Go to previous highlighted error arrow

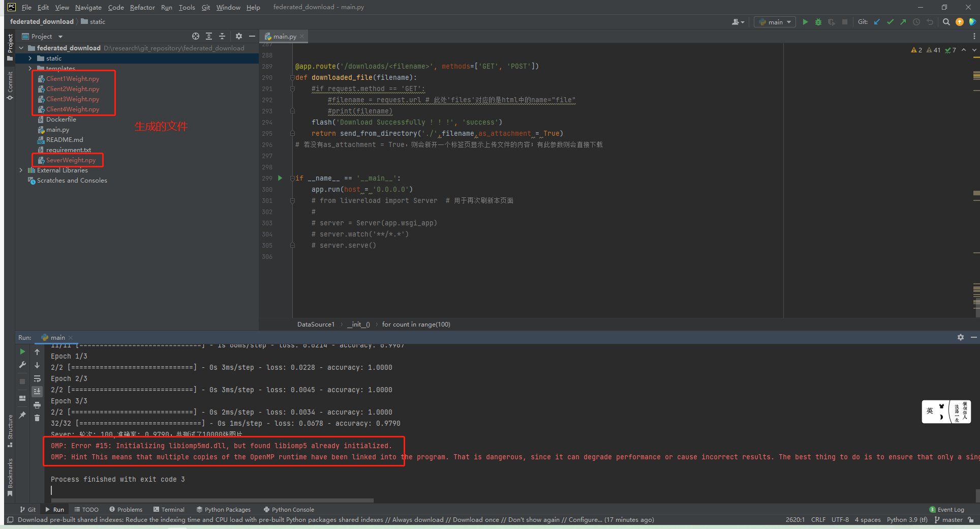click(x=964, y=50)
